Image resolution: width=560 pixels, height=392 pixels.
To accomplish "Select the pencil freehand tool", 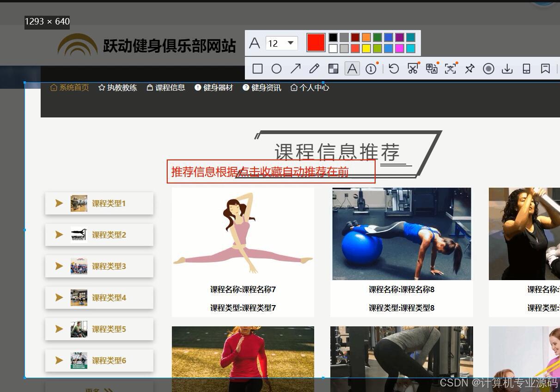I will point(314,69).
